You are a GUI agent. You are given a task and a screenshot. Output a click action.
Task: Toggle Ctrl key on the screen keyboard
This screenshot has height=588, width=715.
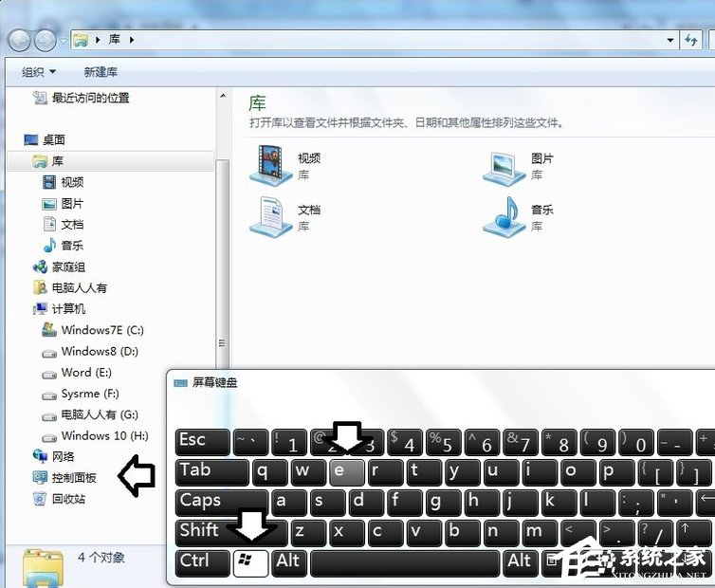point(203,563)
